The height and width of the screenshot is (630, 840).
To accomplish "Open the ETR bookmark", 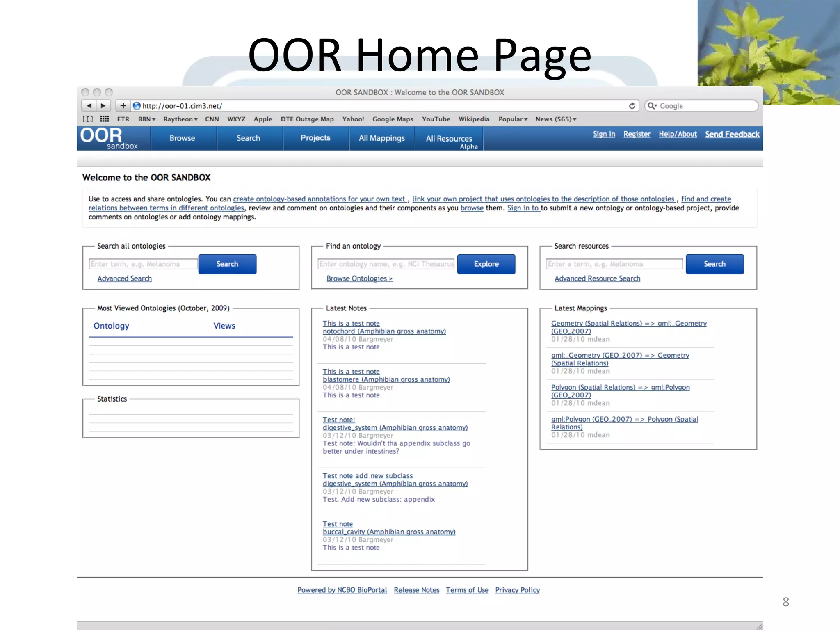I will click(123, 119).
